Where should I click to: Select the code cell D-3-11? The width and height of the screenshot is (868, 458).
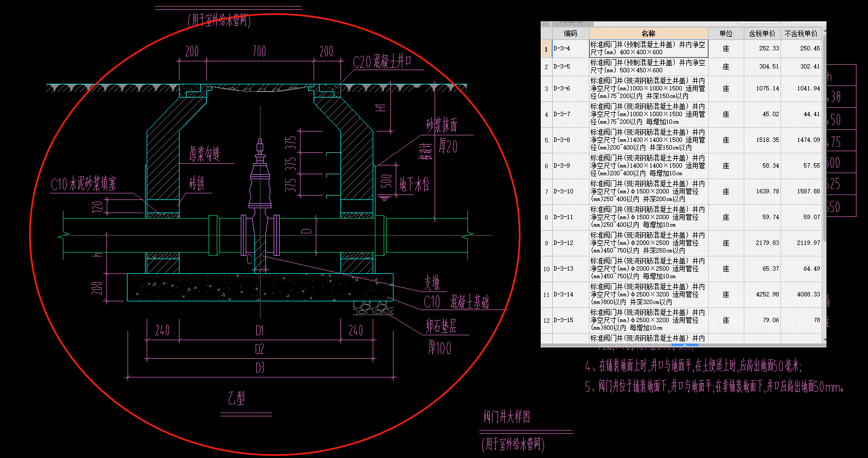coord(570,217)
